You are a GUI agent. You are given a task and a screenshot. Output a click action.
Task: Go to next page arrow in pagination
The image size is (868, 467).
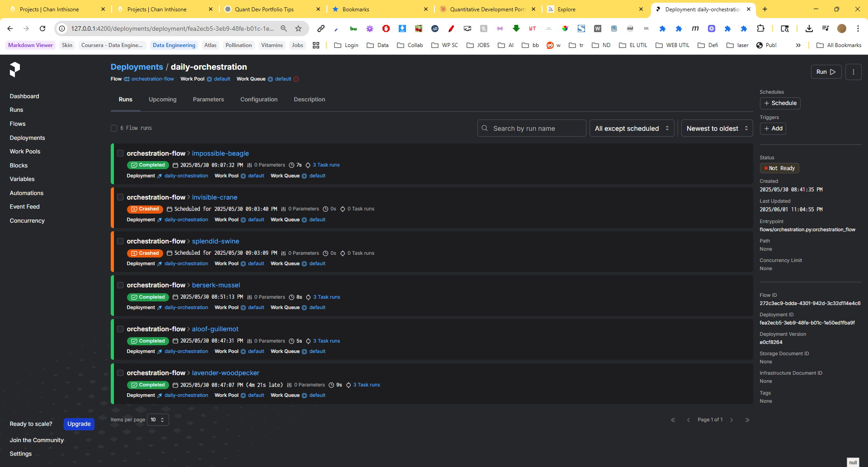(731, 420)
